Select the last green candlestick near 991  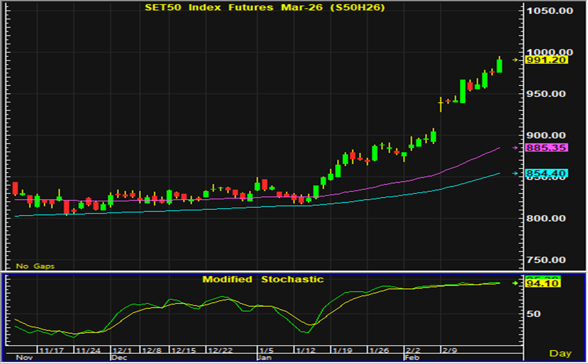click(x=499, y=66)
